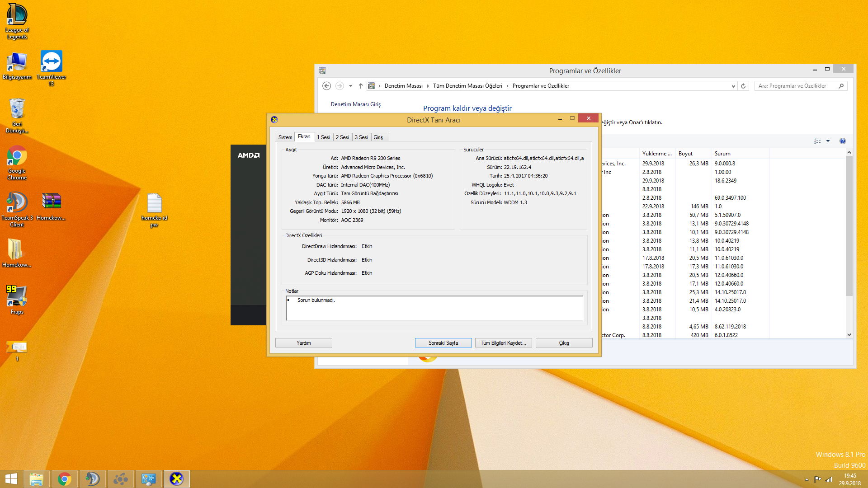The image size is (868, 488).
Task: Open the homeko id pw text file
Action: 154,210
